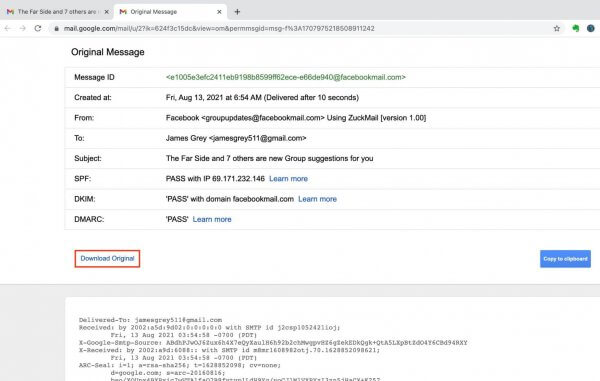Click the Gmail favicon on Original Message tab
This screenshot has height=381, width=600.
tap(123, 12)
